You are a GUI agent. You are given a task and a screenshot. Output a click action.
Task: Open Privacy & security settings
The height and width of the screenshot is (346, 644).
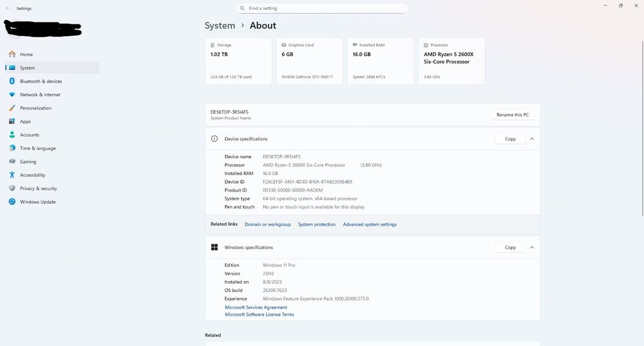coord(38,188)
